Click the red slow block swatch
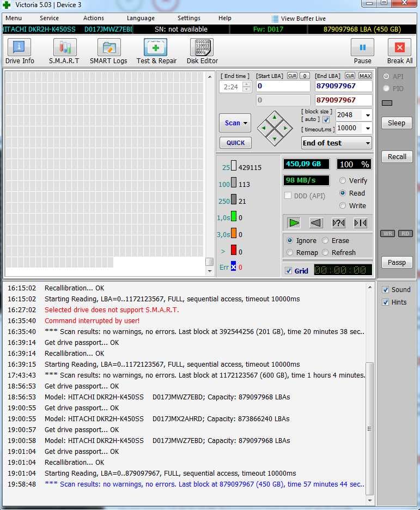420x510 pixels. (x=234, y=250)
